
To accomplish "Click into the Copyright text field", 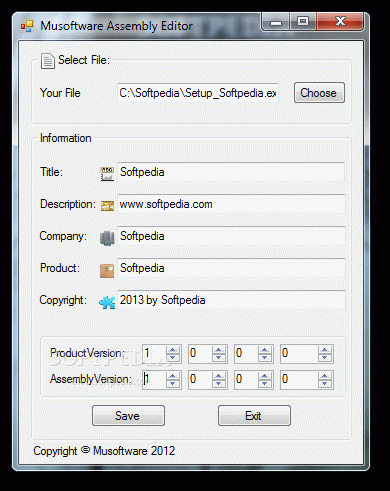I will [x=231, y=300].
